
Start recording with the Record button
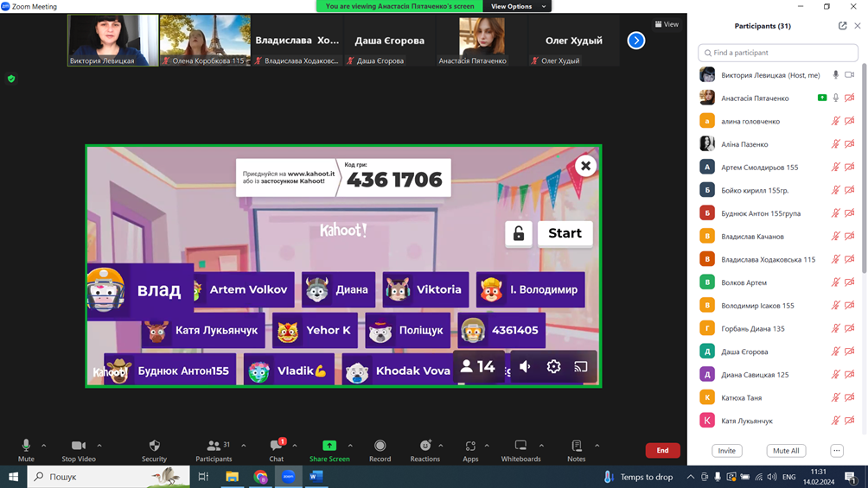380,450
